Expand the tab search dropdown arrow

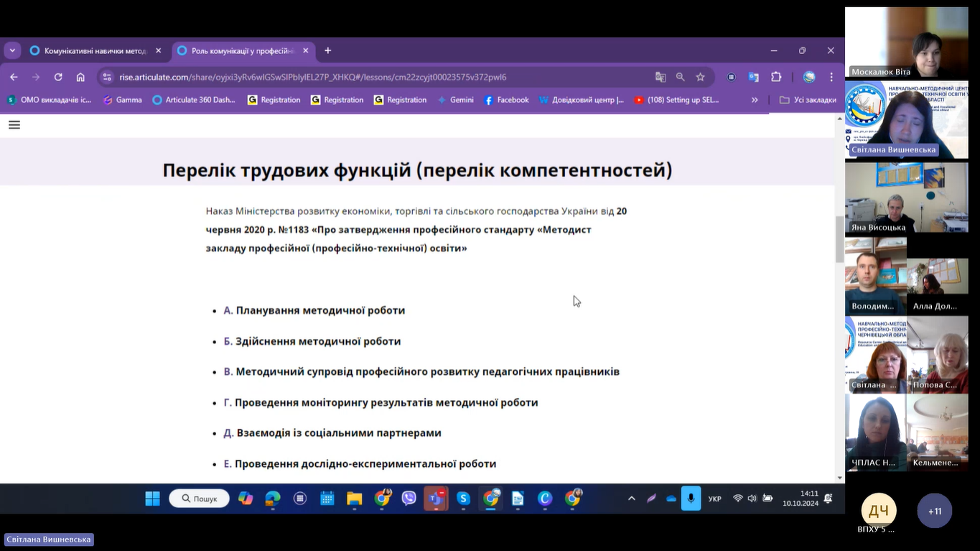point(12,50)
